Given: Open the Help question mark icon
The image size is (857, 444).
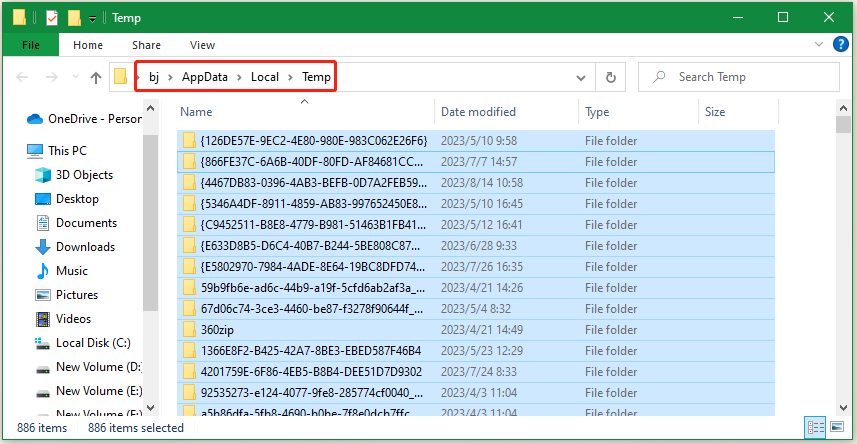Looking at the screenshot, I should (x=842, y=44).
